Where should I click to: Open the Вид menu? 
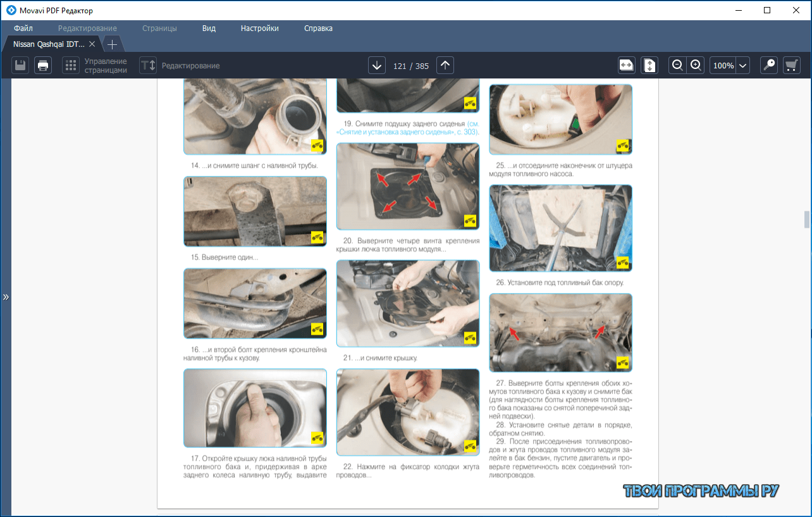(x=209, y=28)
